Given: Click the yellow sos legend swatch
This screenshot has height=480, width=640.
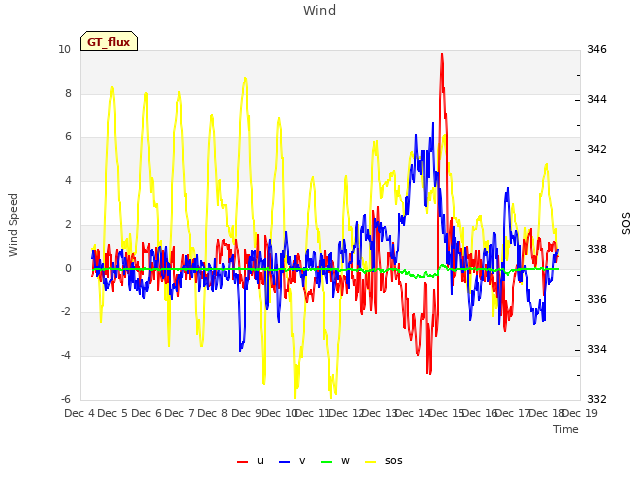Looking at the screenshot, I should point(370,462).
